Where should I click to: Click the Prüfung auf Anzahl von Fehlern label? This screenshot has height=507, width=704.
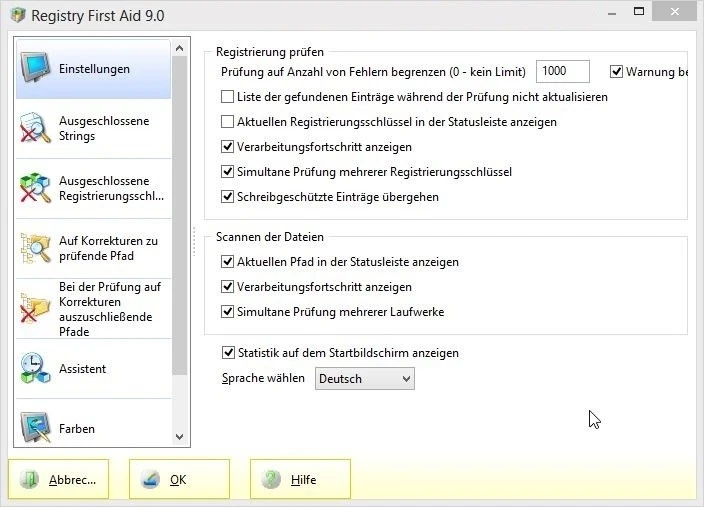pos(373,72)
